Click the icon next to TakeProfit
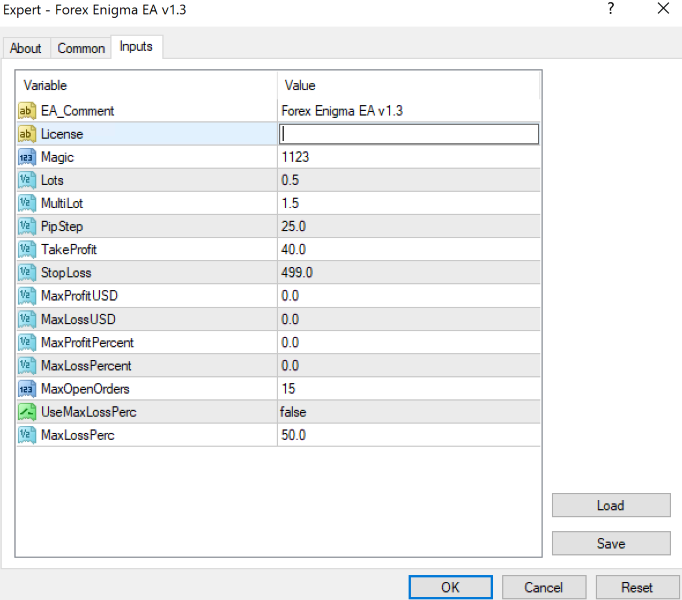 (27, 249)
